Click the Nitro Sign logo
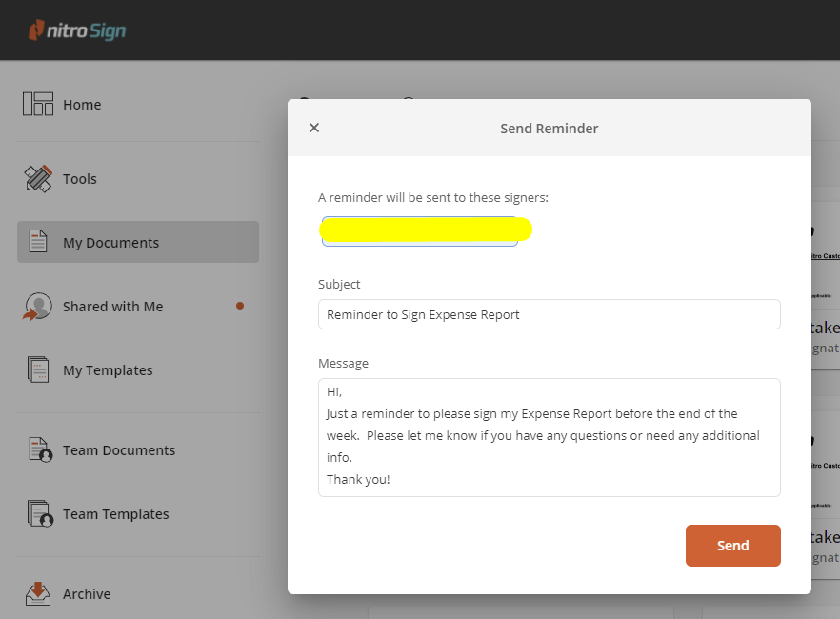Viewport: 840px width, 619px height. coord(77,30)
